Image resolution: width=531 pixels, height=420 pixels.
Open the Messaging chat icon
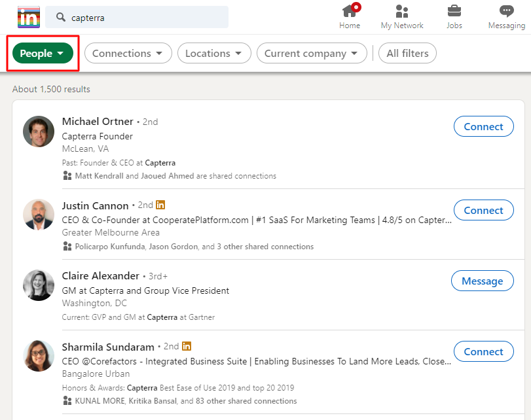tap(506, 11)
